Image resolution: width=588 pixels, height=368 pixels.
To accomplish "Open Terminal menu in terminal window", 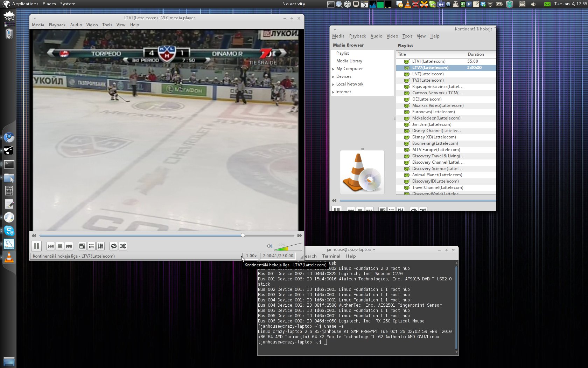I will [331, 256].
